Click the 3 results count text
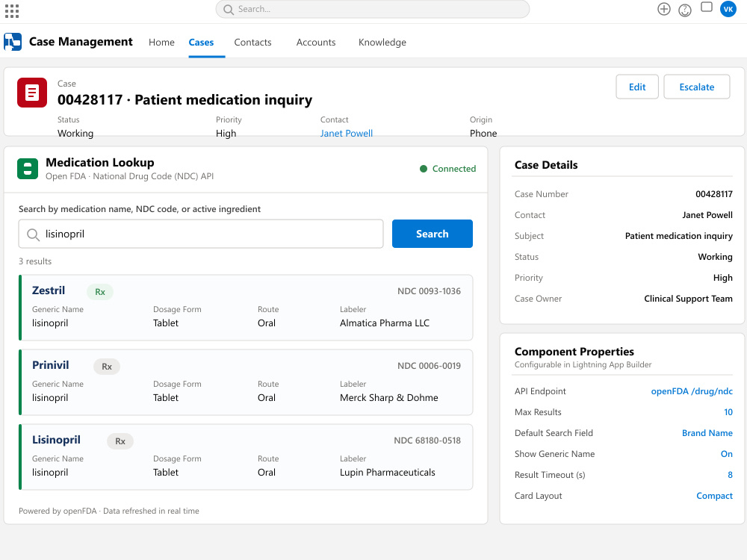 [x=35, y=261]
